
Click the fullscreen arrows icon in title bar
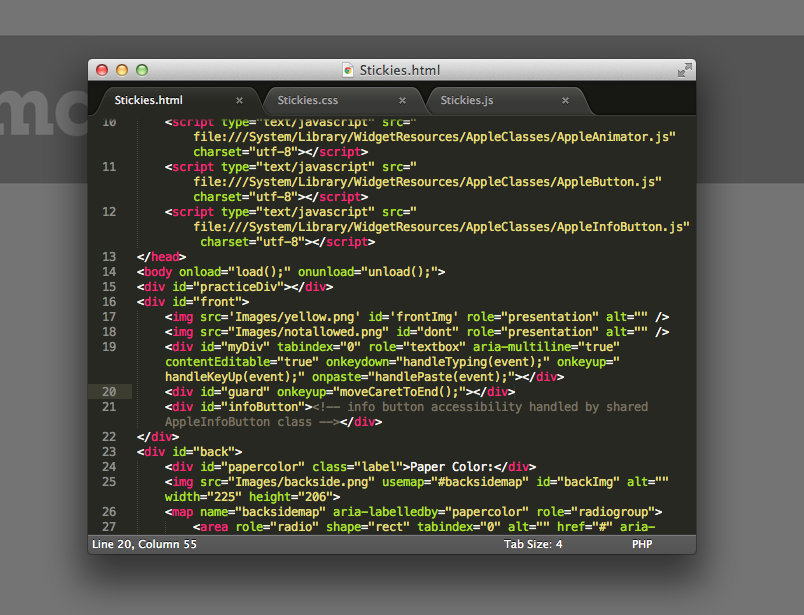(685, 70)
